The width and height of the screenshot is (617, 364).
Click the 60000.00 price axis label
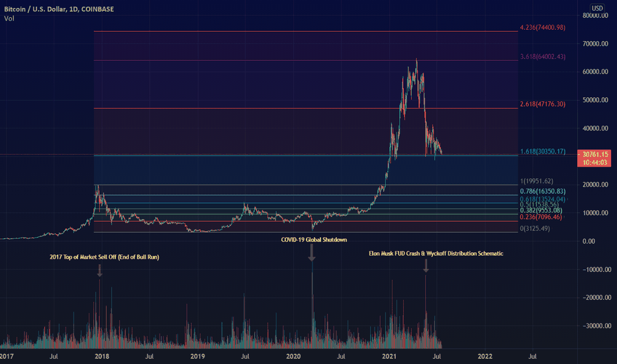(595, 72)
